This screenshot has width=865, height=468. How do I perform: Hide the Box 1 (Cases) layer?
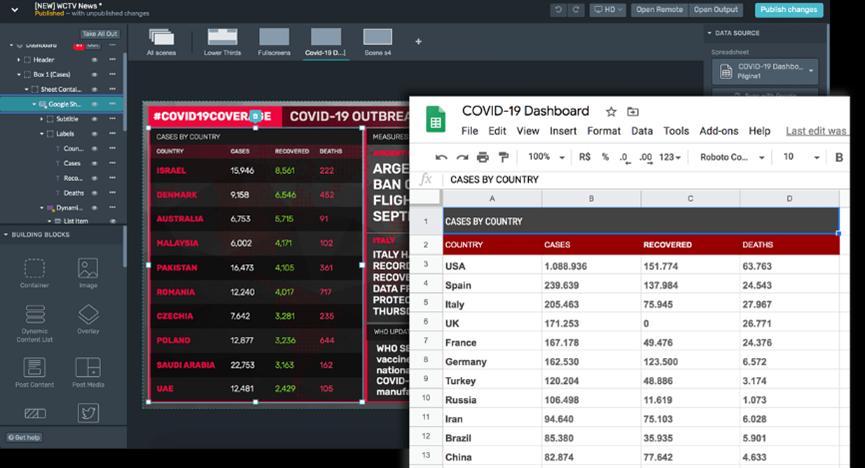tap(94, 75)
